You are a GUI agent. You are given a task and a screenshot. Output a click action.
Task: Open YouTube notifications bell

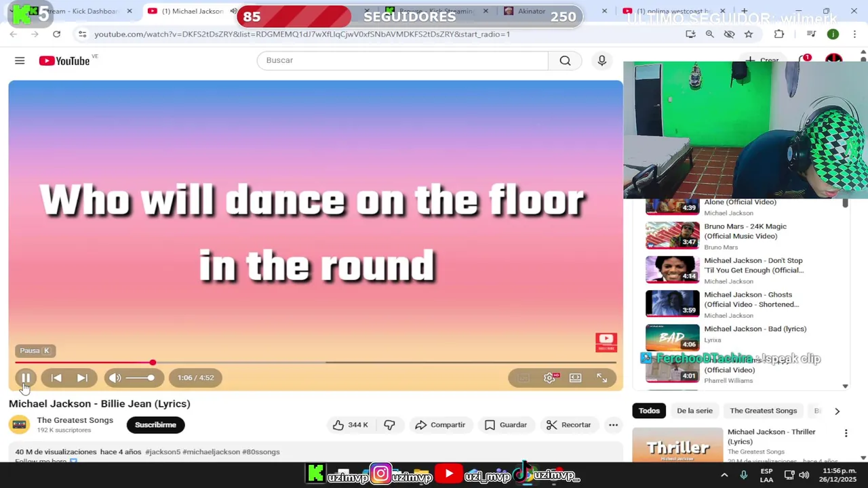[x=804, y=60]
